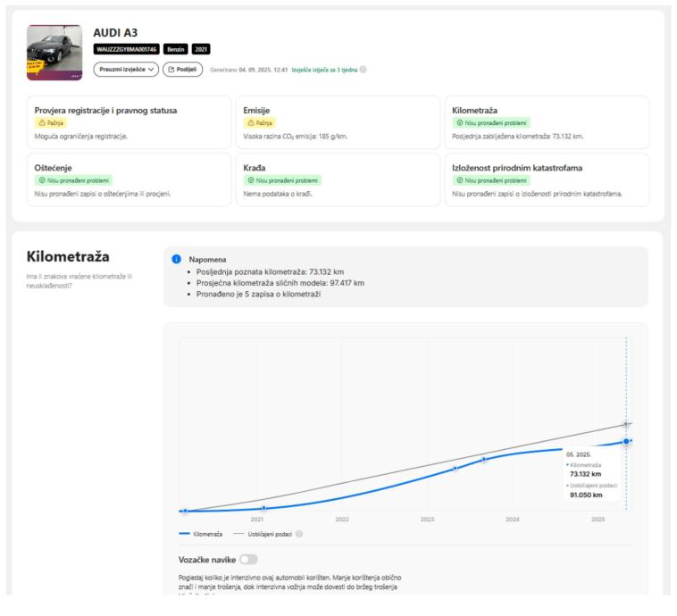The width and height of the screenshot is (677, 616).
Task: Click the Podijeli share button
Action: (183, 70)
